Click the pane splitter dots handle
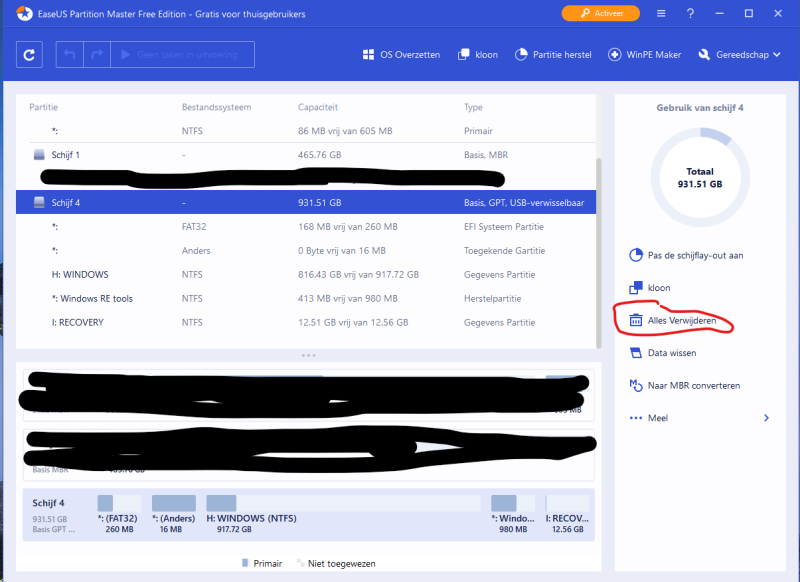The width and height of the screenshot is (800, 582). (309, 355)
